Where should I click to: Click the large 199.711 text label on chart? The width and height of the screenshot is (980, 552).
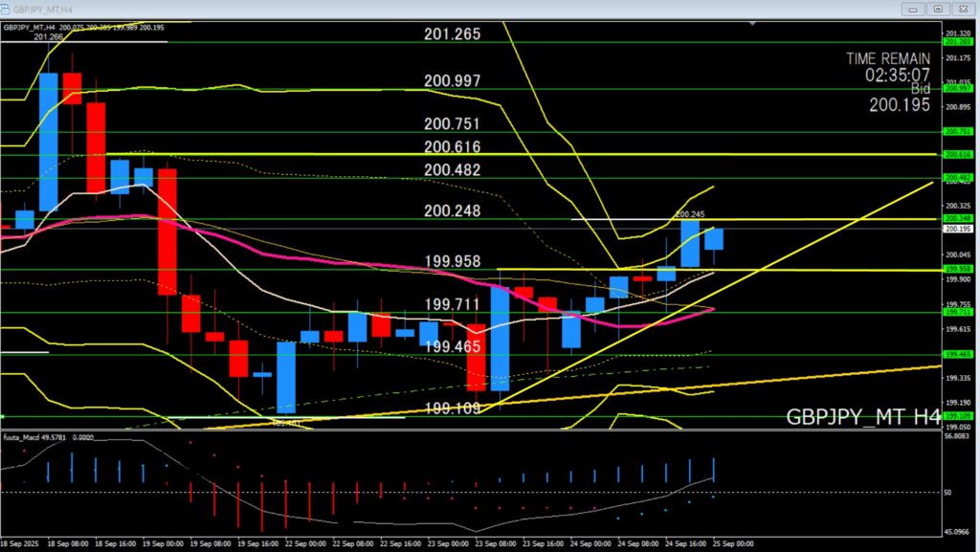pyautogui.click(x=453, y=304)
